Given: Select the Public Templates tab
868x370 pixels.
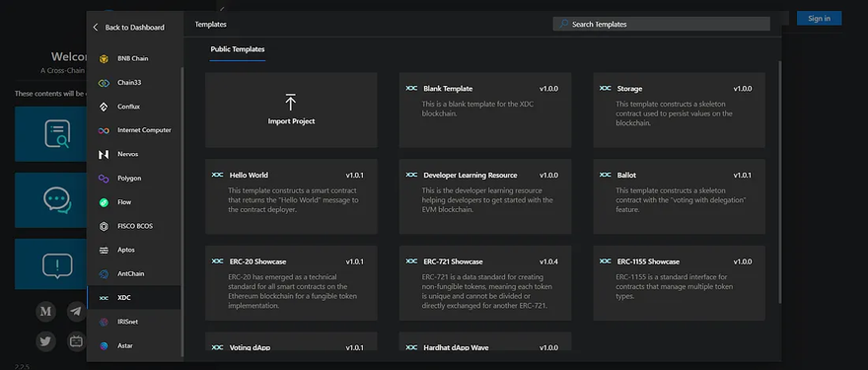Looking at the screenshot, I should point(238,49).
